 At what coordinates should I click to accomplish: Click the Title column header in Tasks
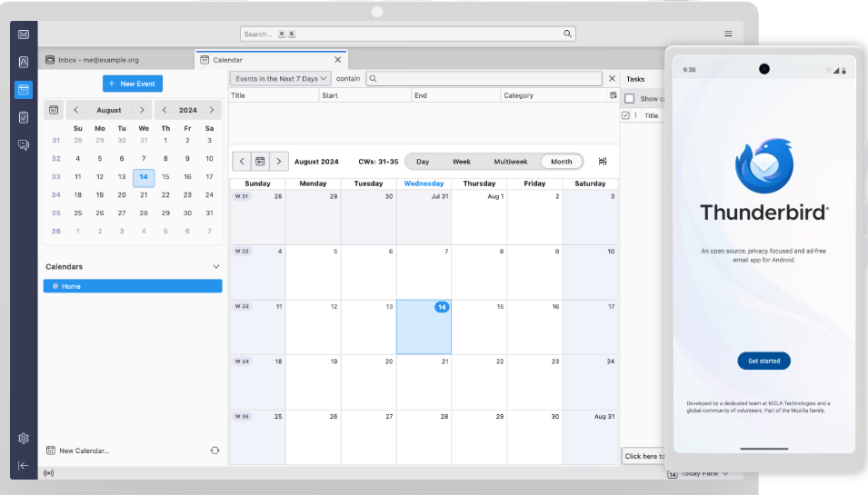(x=652, y=115)
